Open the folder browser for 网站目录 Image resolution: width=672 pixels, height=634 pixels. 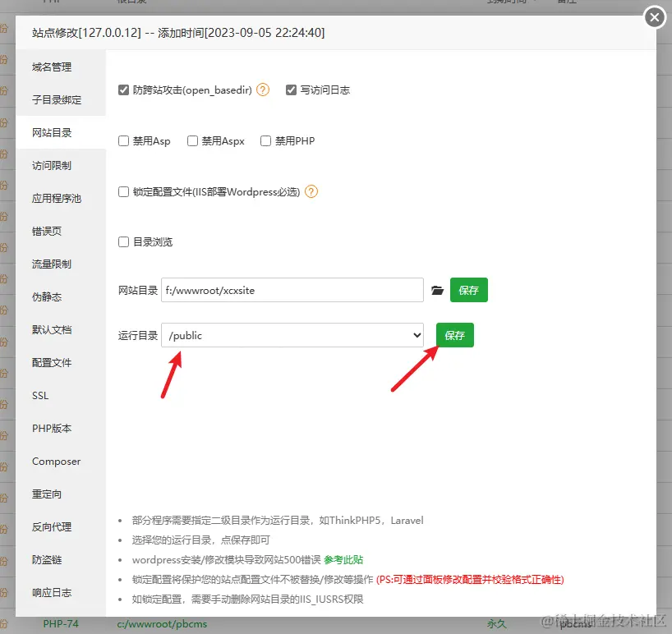coord(437,289)
